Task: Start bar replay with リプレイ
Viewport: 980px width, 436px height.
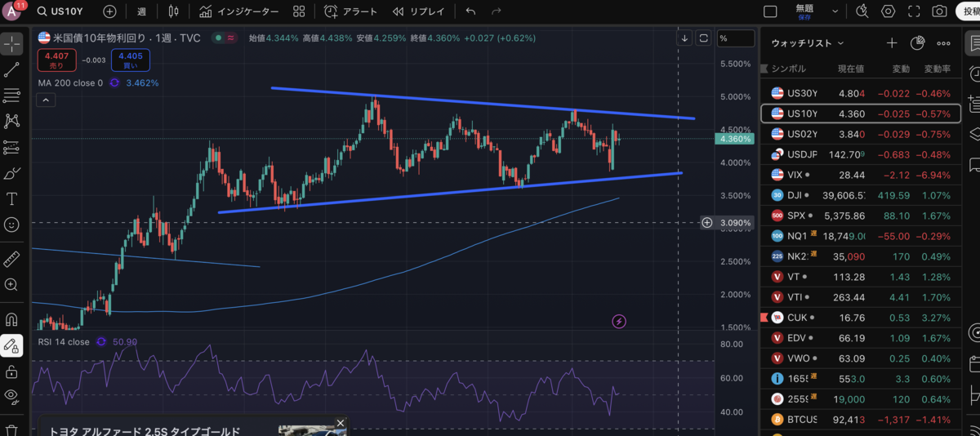Action: click(x=419, y=11)
